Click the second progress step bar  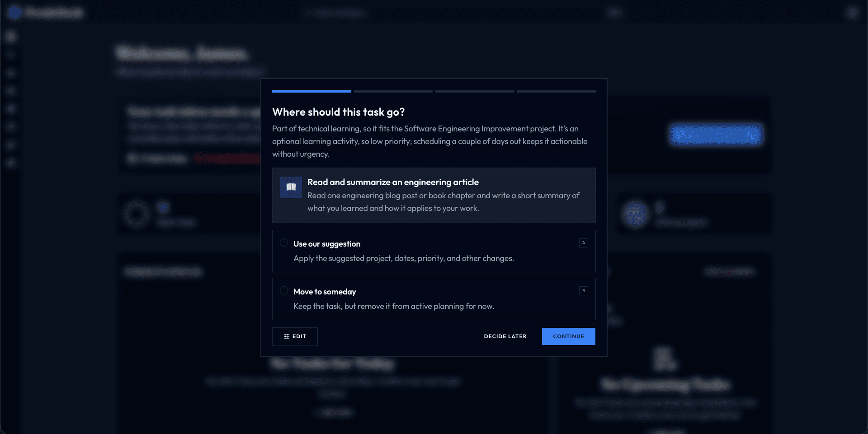coord(393,91)
